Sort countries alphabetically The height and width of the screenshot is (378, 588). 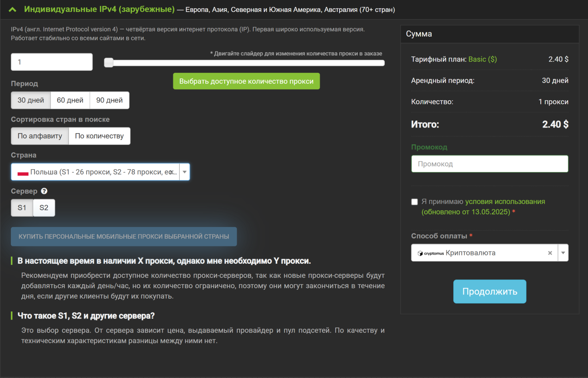coord(40,136)
